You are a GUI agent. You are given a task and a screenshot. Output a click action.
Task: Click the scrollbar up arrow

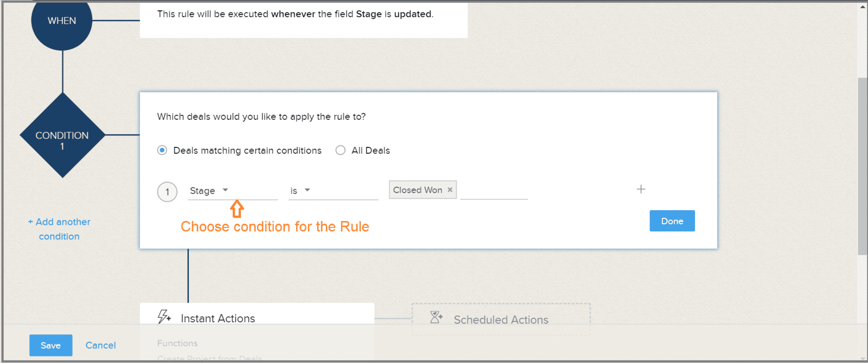(863, 7)
